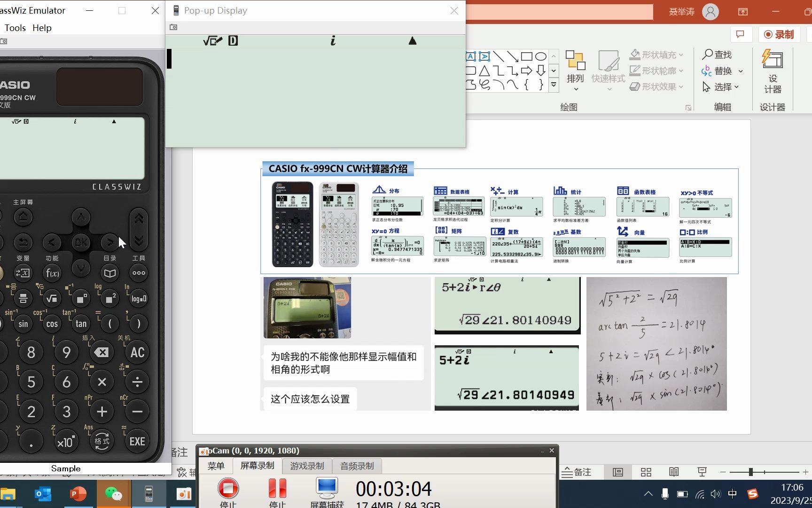Click the power exponent key

point(81,298)
